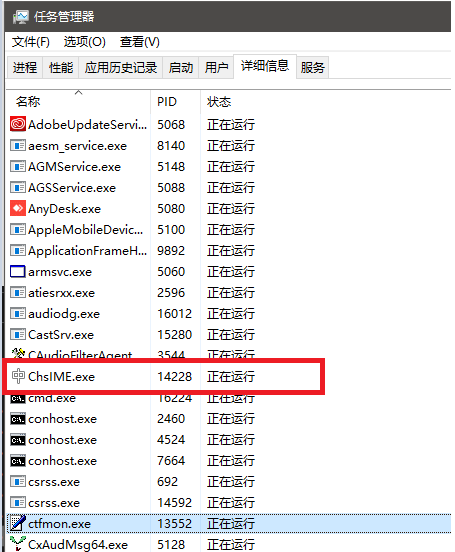Click the AGSService.exe process icon
Screen dimensions: 455x552
pos(18,188)
